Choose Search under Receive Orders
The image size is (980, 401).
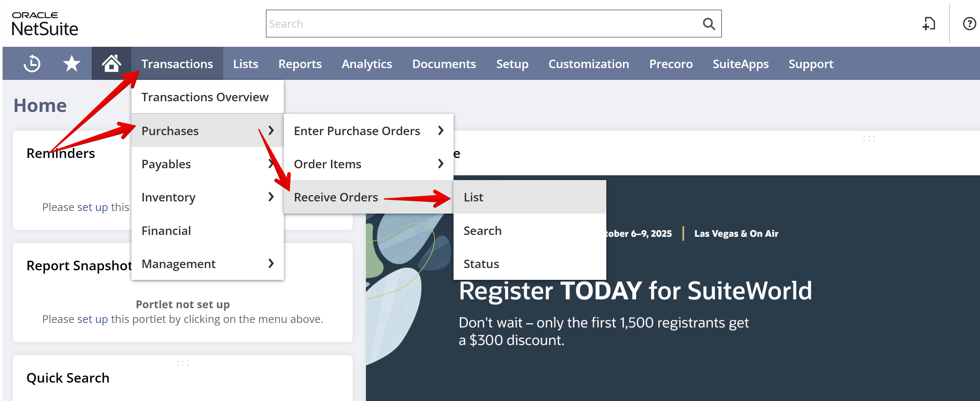tap(529, 231)
